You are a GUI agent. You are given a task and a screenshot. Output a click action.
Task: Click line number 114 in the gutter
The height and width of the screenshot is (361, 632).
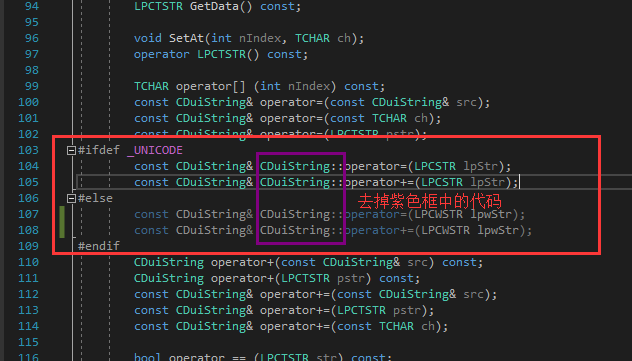pos(28,326)
